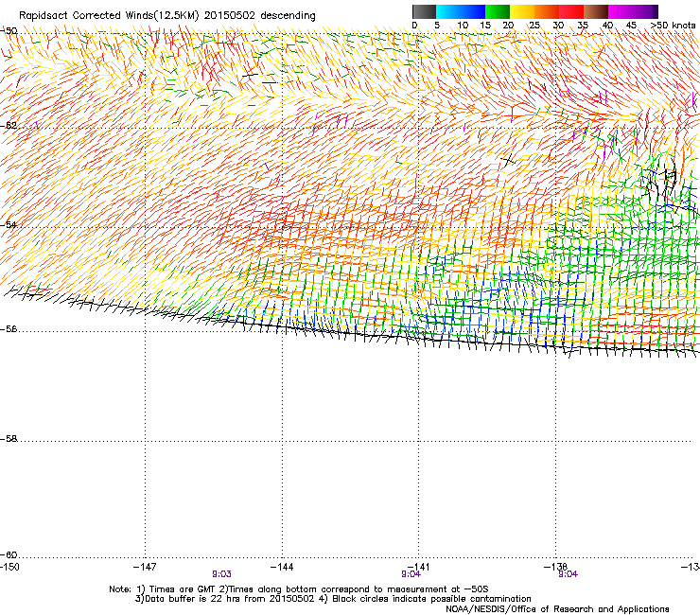Click the '-60' latitude axis label
The height and width of the screenshot is (615, 700).
click(9, 554)
